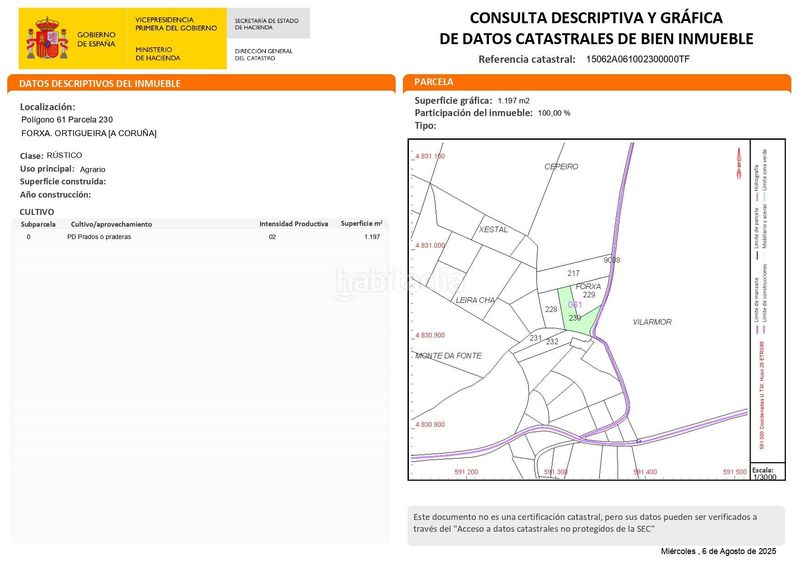Select 'Polígono 61 Parcela 230' text

(67, 119)
